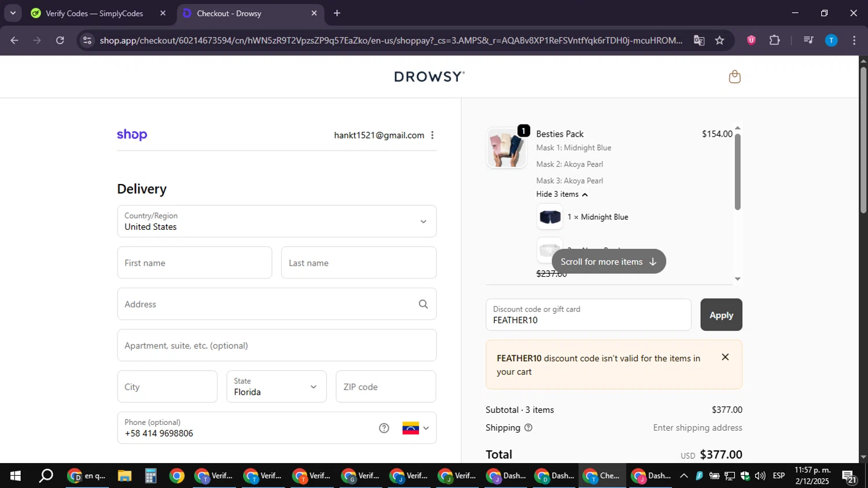Open the cart bag icon

[x=734, y=76]
